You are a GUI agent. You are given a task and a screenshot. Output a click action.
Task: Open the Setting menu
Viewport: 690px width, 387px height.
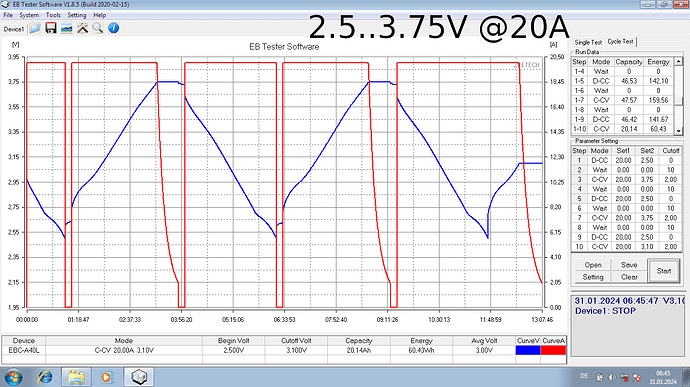point(77,15)
